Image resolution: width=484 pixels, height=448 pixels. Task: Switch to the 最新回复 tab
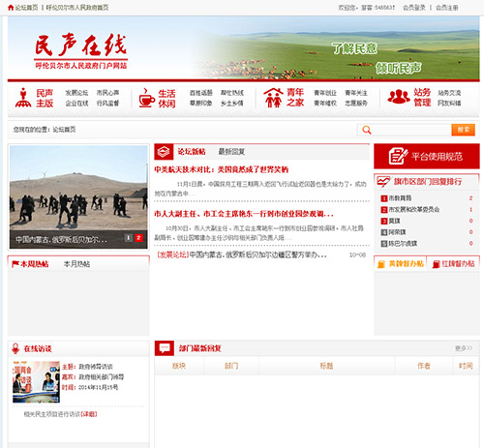pyautogui.click(x=231, y=152)
